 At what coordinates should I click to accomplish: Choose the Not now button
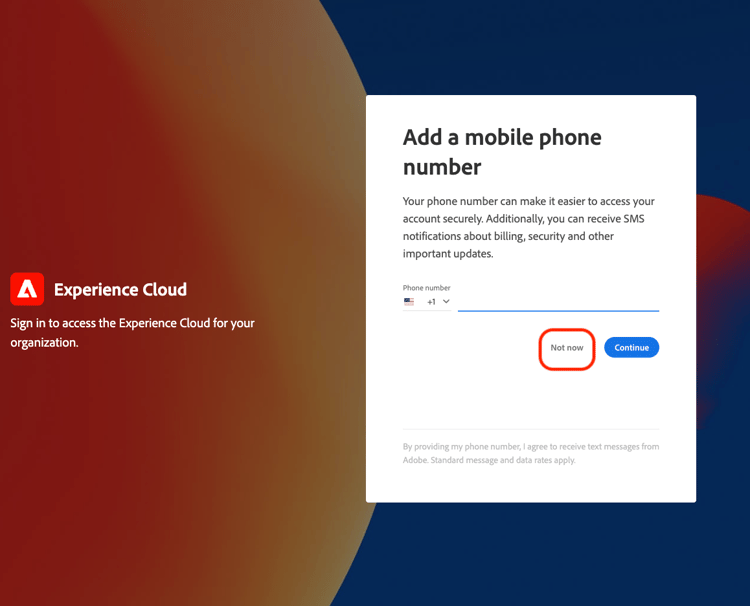pyautogui.click(x=567, y=348)
